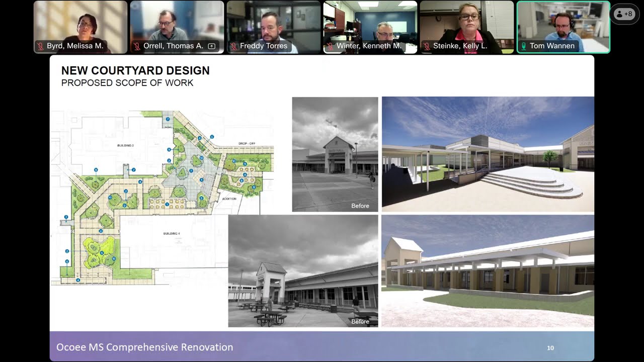644x362 pixels.
Task: Click 'Before' caption on lower photo
Action: (360, 321)
